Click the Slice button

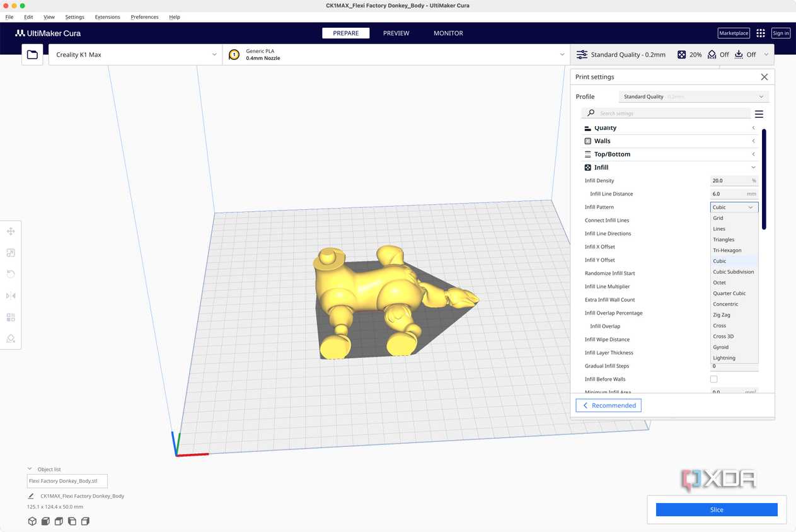pyautogui.click(x=717, y=510)
